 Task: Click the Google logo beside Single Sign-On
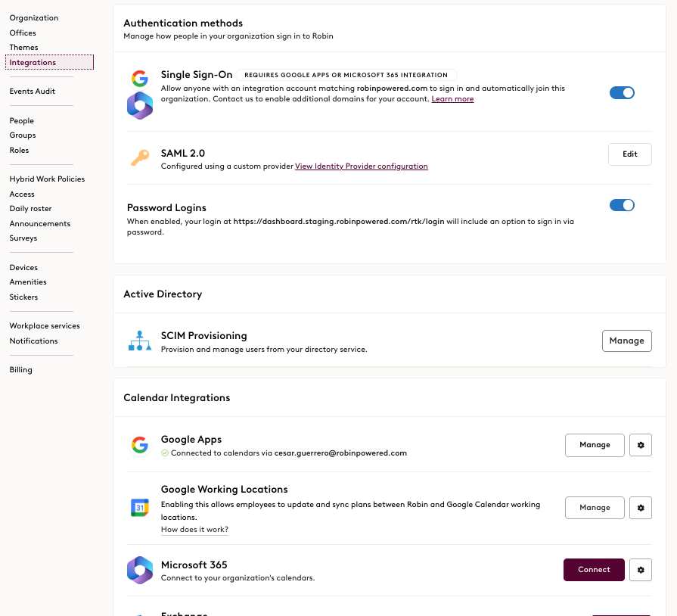click(140, 77)
